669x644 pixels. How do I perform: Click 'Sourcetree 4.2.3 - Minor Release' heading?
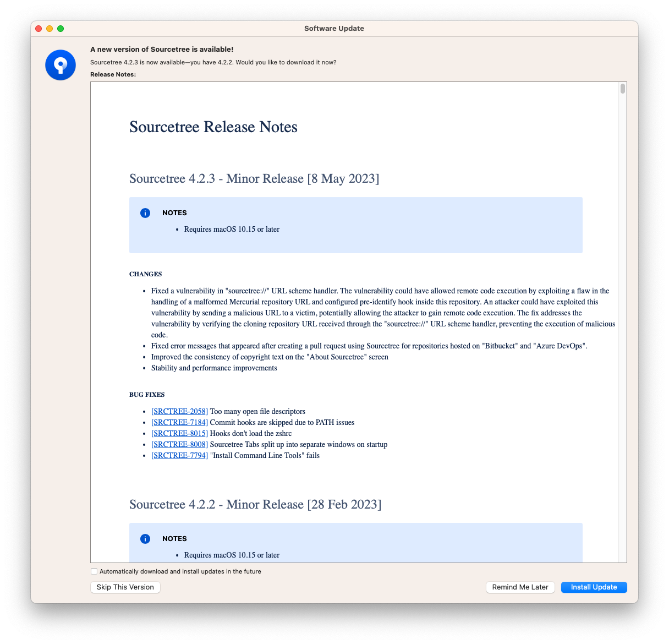tap(254, 178)
